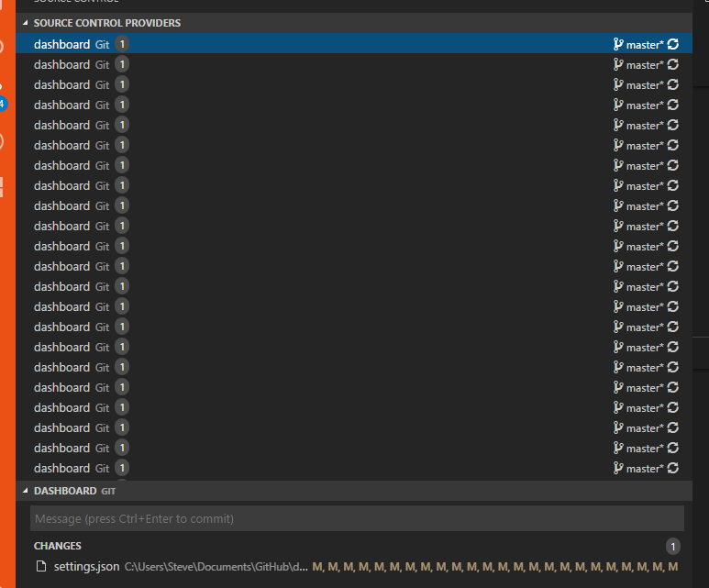Screen dimensions: 709x588
Task: Click the M, M, M status decorations
Action: (495, 567)
